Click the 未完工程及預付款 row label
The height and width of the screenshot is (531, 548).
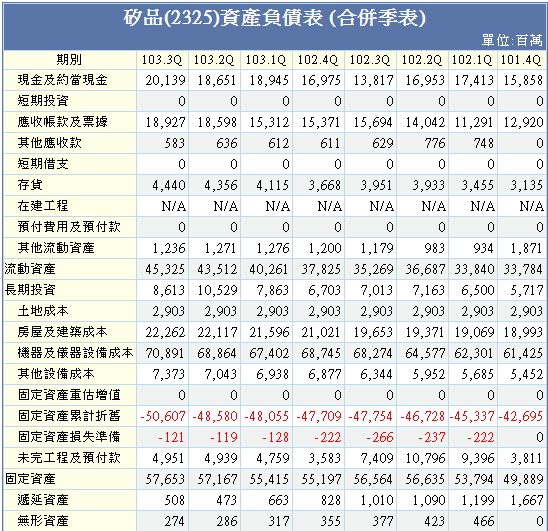(x=69, y=458)
